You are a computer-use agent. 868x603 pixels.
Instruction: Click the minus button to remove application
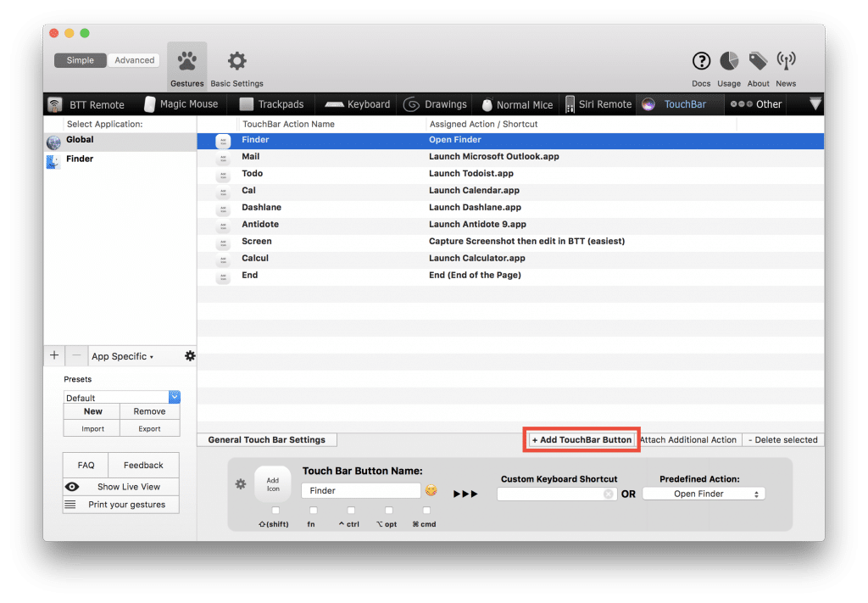[77, 355]
